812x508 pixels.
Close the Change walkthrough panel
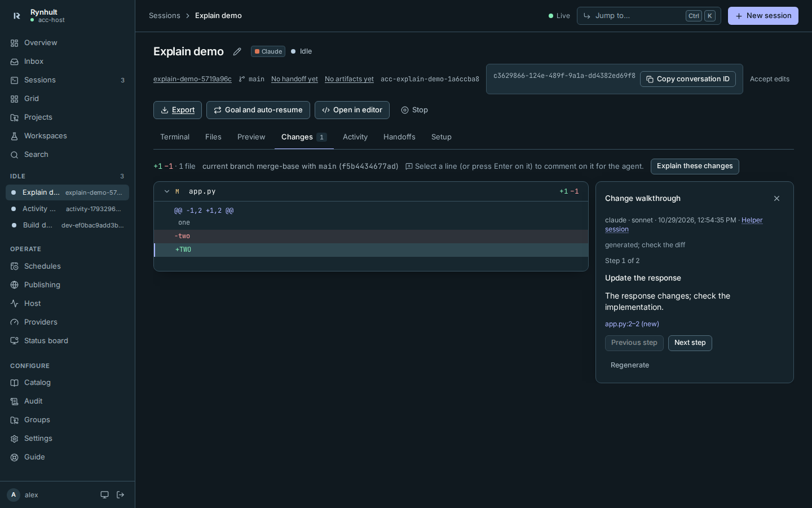pyautogui.click(x=776, y=199)
